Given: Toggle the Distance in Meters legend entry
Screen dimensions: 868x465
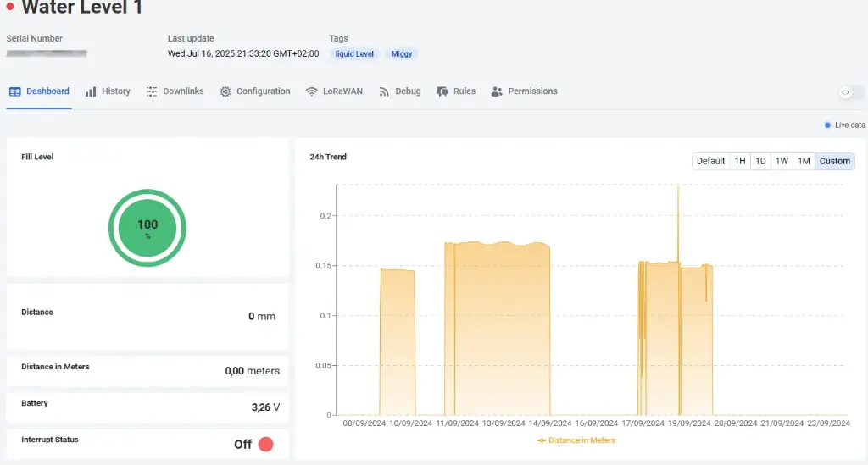Looking at the screenshot, I should coord(576,440).
